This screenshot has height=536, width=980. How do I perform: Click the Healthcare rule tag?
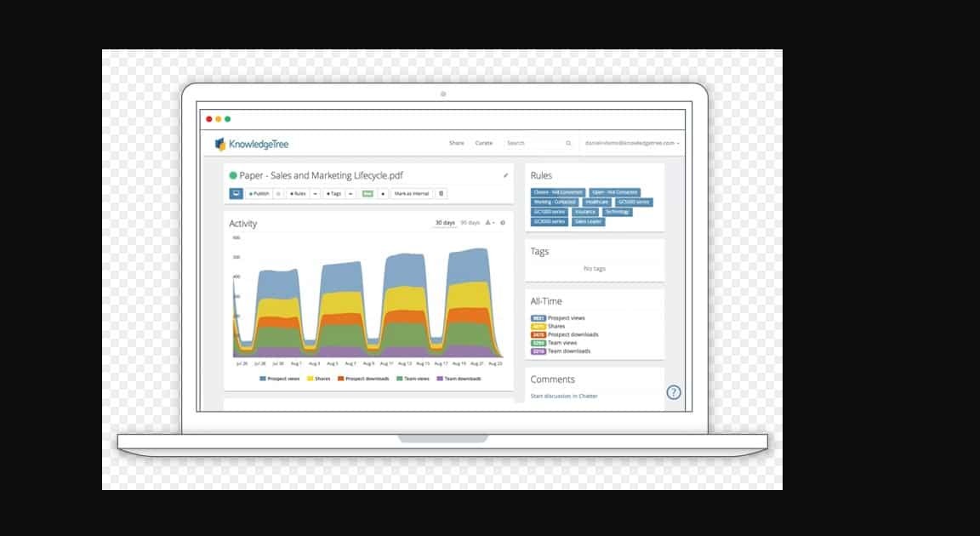[x=596, y=202]
